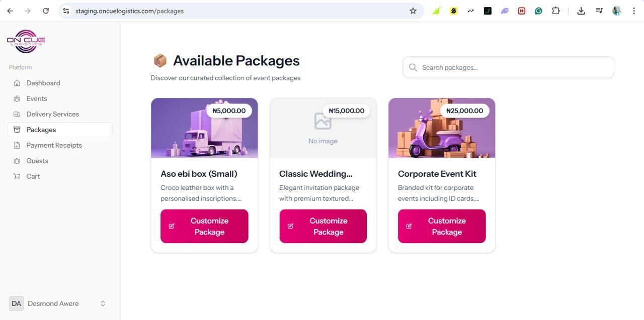Screen dimensions: 644x320
Task: Reload the page
Action: [x=46, y=11]
